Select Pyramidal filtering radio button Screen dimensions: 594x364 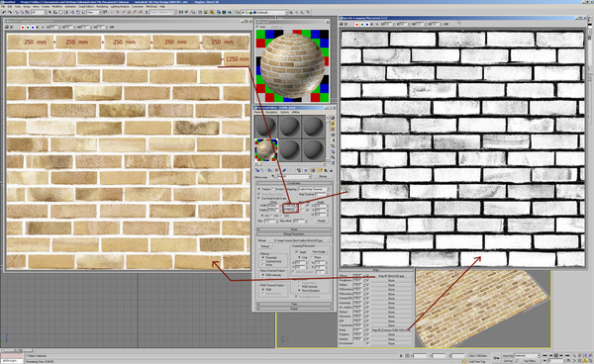click(263, 257)
